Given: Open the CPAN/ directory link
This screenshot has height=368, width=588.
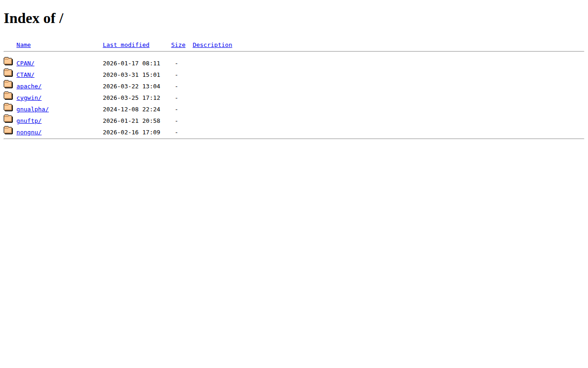Looking at the screenshot, I should [x=25, y=63].
